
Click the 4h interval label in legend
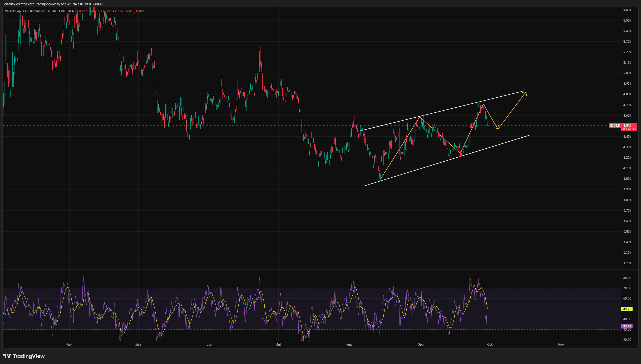[54, 11]
